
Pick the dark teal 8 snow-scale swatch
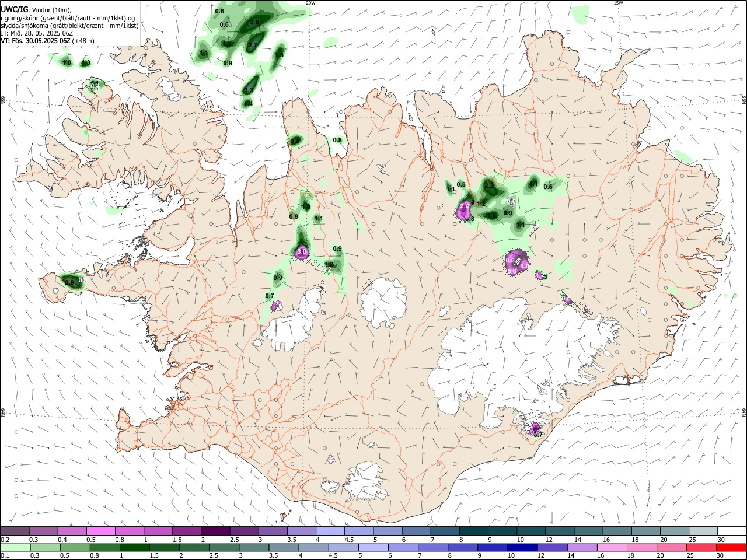pos(474,531)
